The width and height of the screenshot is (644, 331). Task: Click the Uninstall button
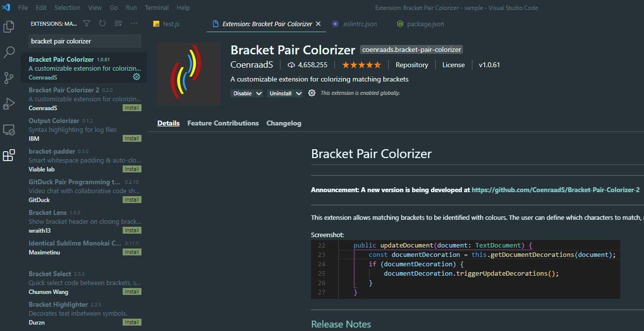tap(280, 93)
